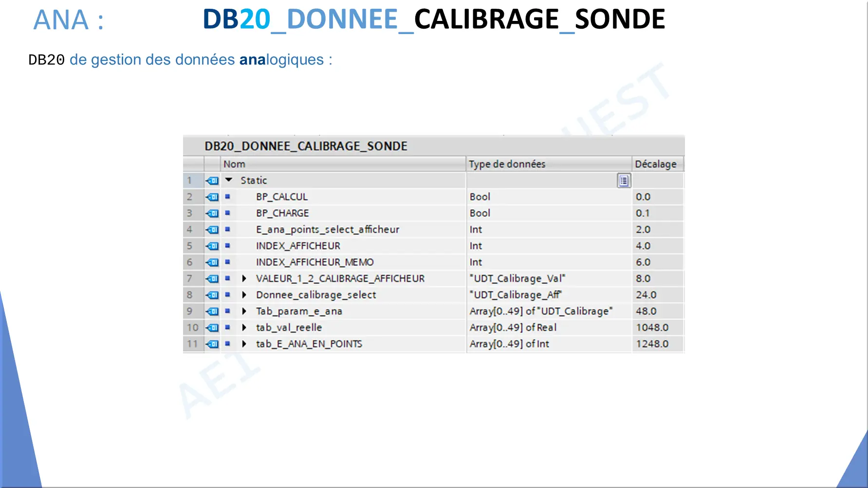Click the Type de données column header

(x=549, y=164)
